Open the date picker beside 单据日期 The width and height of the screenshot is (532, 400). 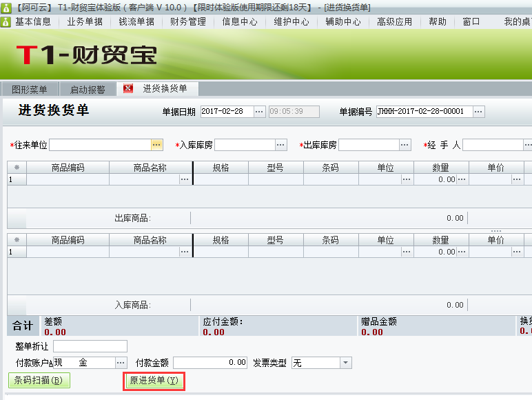259,111
